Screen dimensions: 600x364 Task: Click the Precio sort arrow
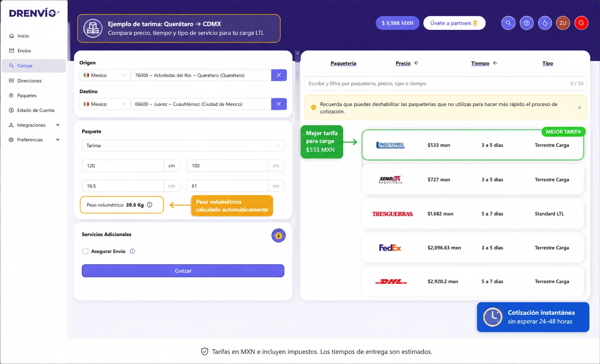click(x=417, y=63)
